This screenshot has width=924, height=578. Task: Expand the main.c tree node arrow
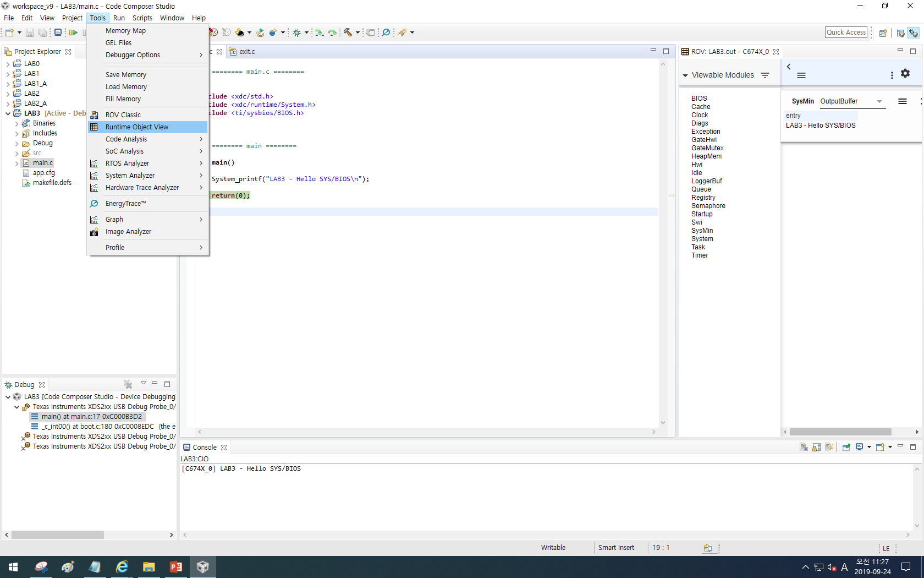(x=16, y=163)
